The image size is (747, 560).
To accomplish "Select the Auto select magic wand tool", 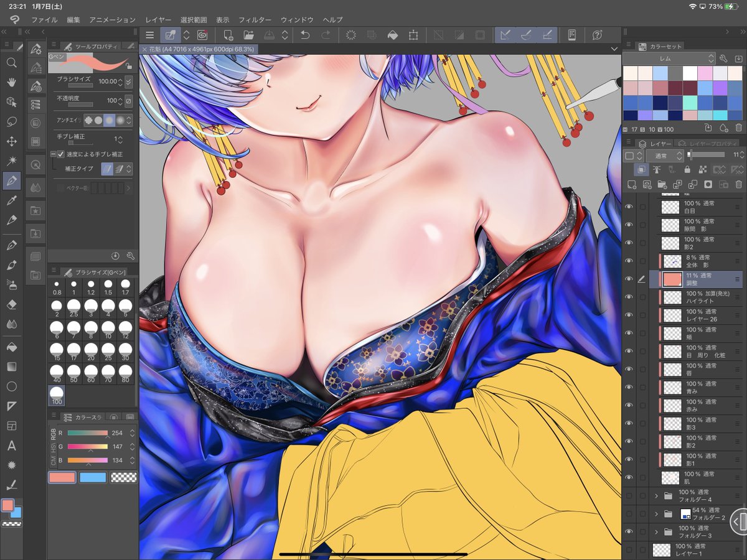I will [x=11, y=161].
